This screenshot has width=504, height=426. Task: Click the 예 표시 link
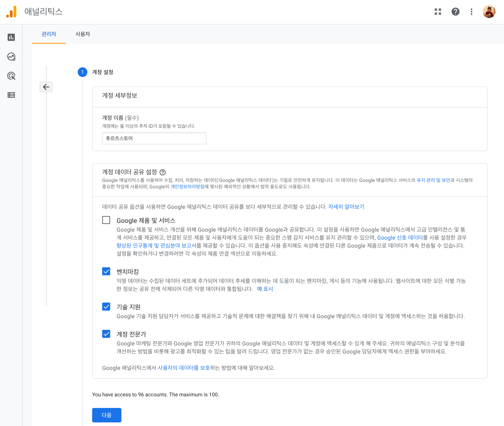point(265,289)
